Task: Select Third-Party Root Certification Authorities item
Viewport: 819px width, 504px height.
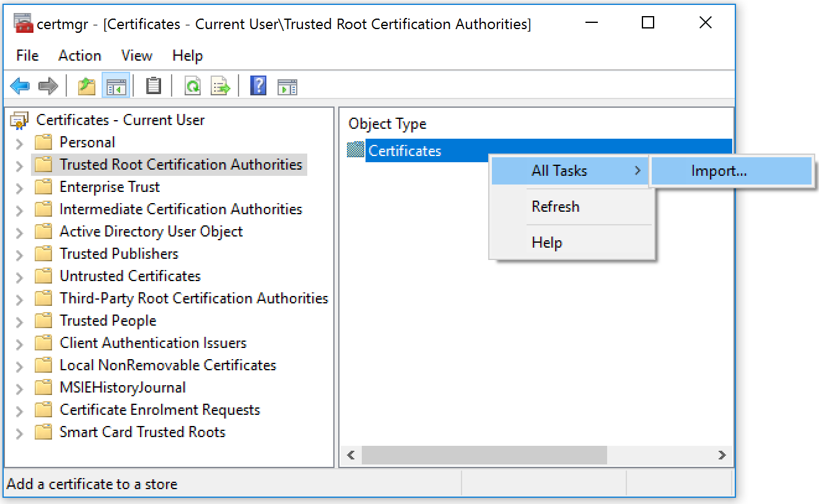Action: tap(194, 298)
